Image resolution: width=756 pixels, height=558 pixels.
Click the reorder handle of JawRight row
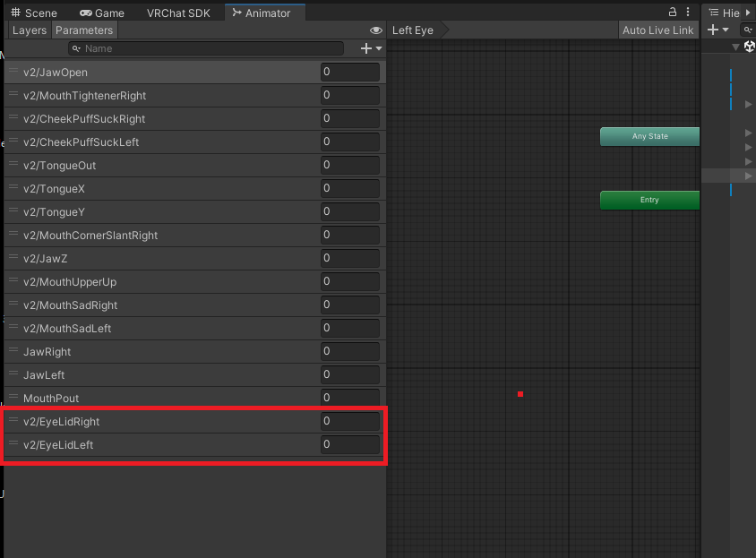[x=13, y=349]
